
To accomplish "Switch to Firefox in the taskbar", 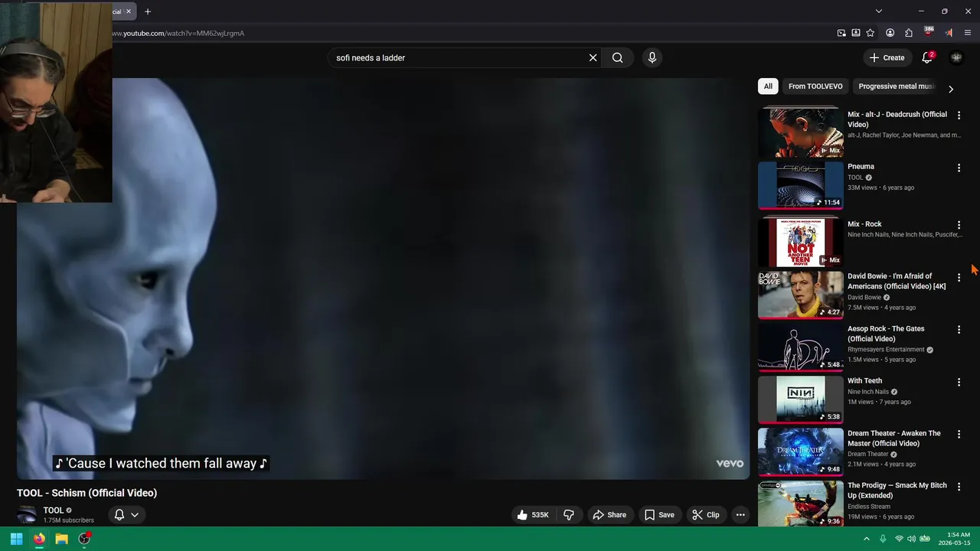I will tap(39, 539).
